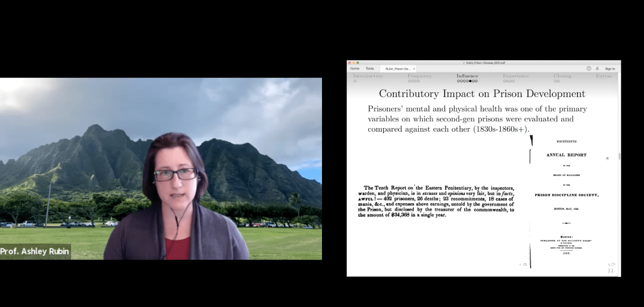Click the green fullscreen window button
This screenshot has height=307, width=644.
pos(357,63)
